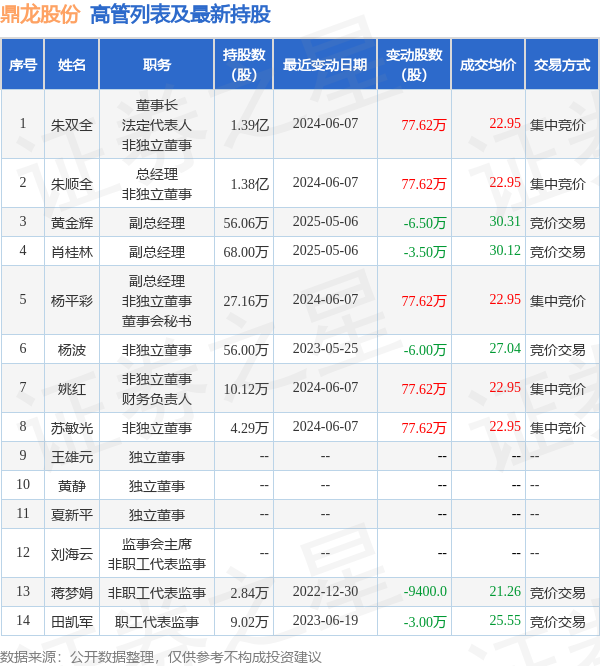This screenshot has width=600, height=666.
Task: Click the 4.29万 shareholding value
Action: tap(249, 428)
